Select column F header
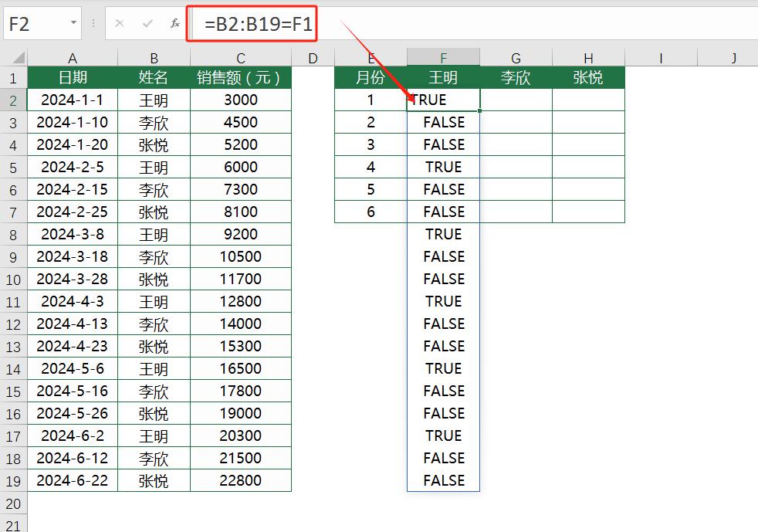The width and height of the screenshot is (758, 532). [x=443, y=58]
